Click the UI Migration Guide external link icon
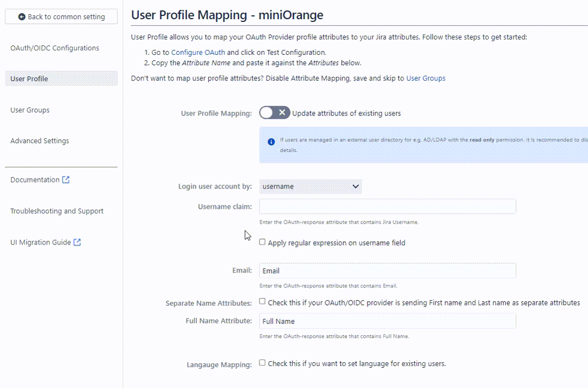The height and width of the screenshot is (388, 588). click(x=77, y=242)
